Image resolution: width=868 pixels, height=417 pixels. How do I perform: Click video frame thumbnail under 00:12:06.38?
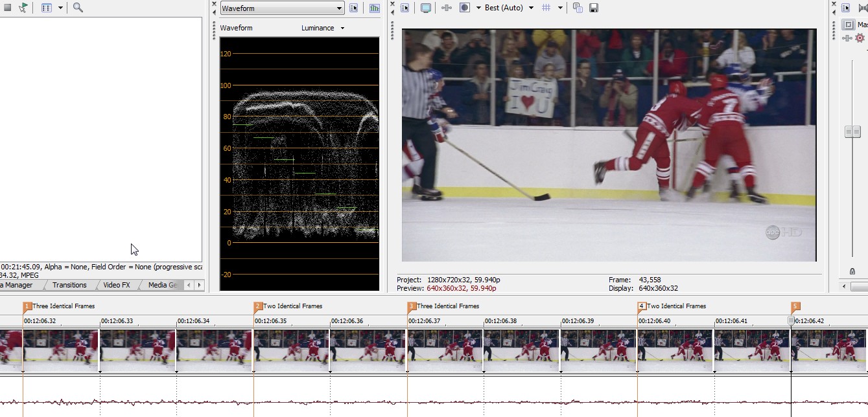pyautogui.click(x=522, y=350)
